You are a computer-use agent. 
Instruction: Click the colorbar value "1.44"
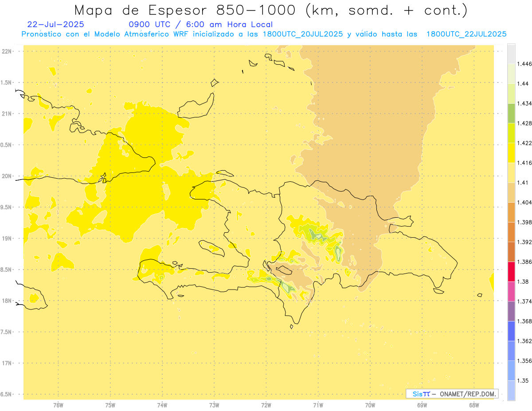coord(523,84)
